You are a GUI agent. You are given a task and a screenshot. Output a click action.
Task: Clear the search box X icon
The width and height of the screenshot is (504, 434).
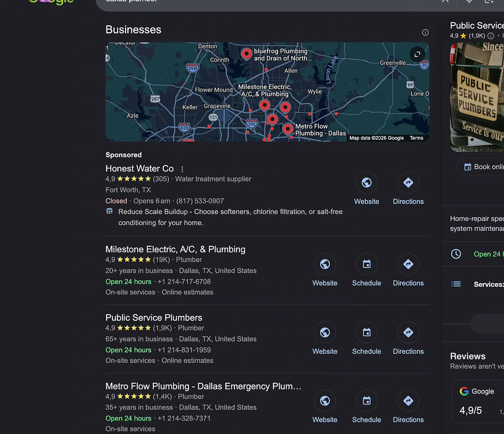click(x=445, y=1)
